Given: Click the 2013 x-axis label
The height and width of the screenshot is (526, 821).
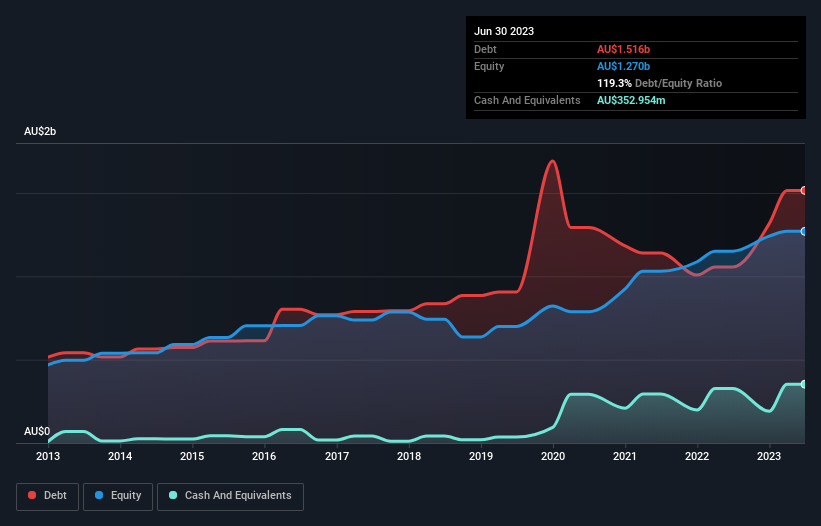Looking at the screenshot, I should pos(48,456).
